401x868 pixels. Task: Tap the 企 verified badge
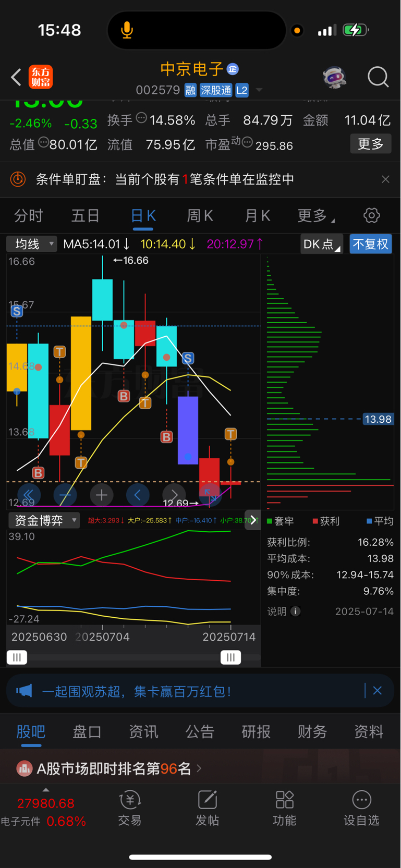(233, 69)
